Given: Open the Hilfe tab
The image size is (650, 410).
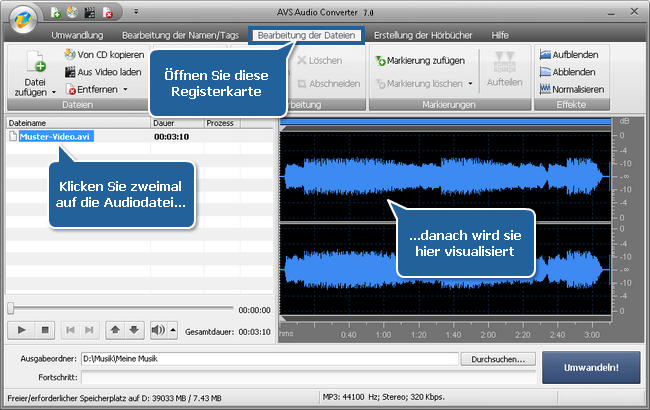Looking at the screenshot, I should pyautogui.click(x=500, y=35).
